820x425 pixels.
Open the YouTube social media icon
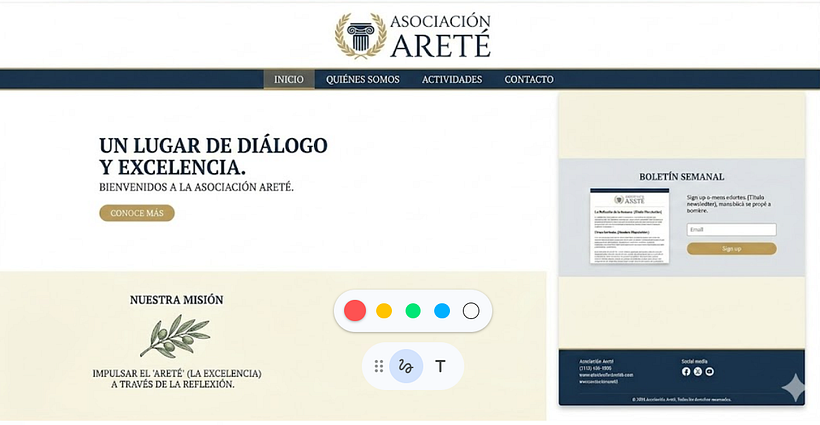tap(709, 372)
